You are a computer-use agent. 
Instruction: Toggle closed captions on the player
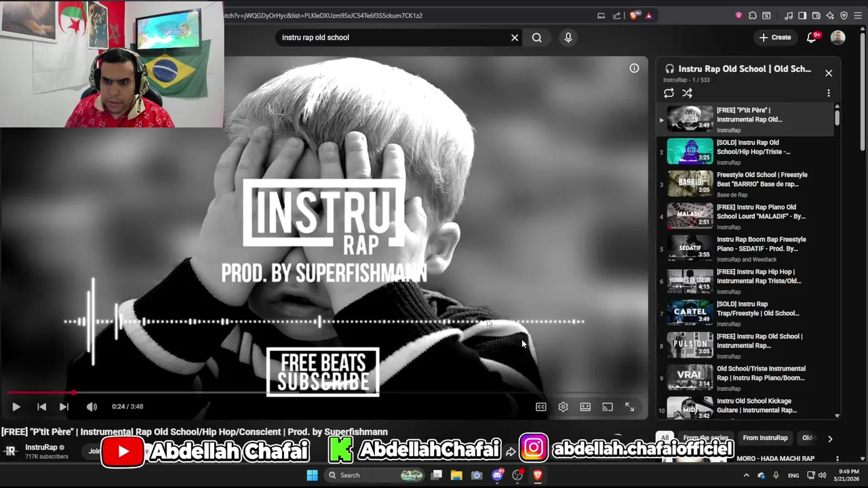[541, 407]
